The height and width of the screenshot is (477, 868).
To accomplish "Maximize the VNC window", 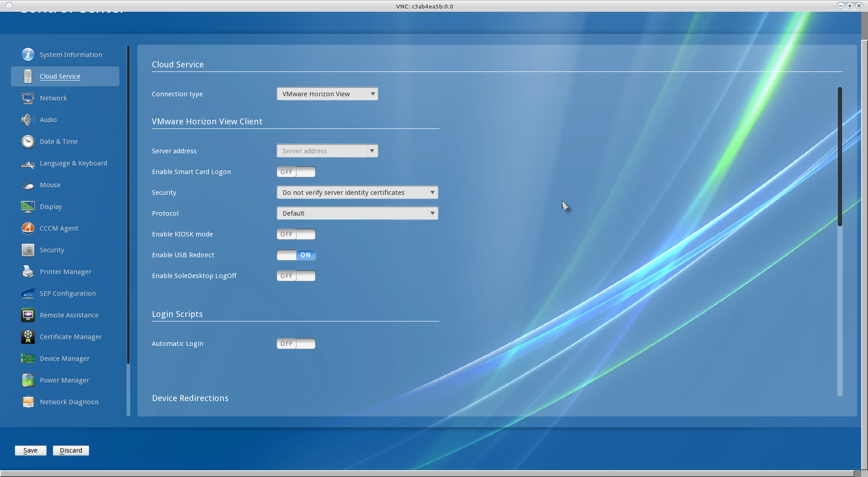I will point(850,6).
